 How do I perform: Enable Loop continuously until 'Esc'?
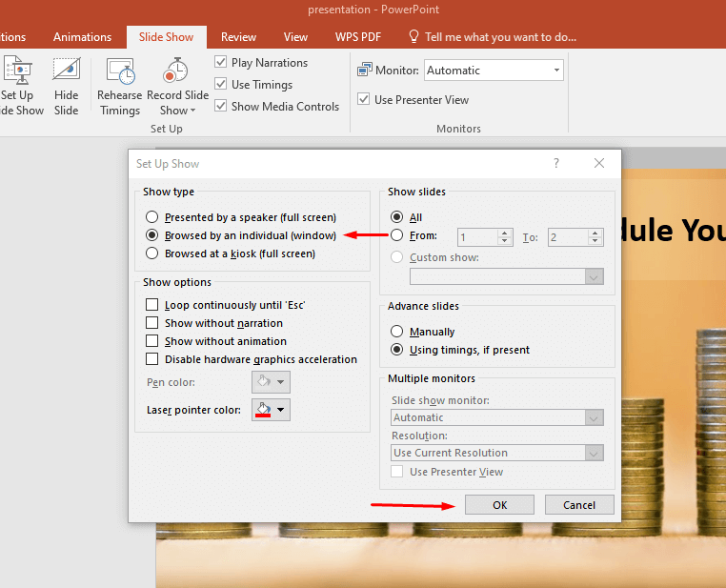point(152,305)
